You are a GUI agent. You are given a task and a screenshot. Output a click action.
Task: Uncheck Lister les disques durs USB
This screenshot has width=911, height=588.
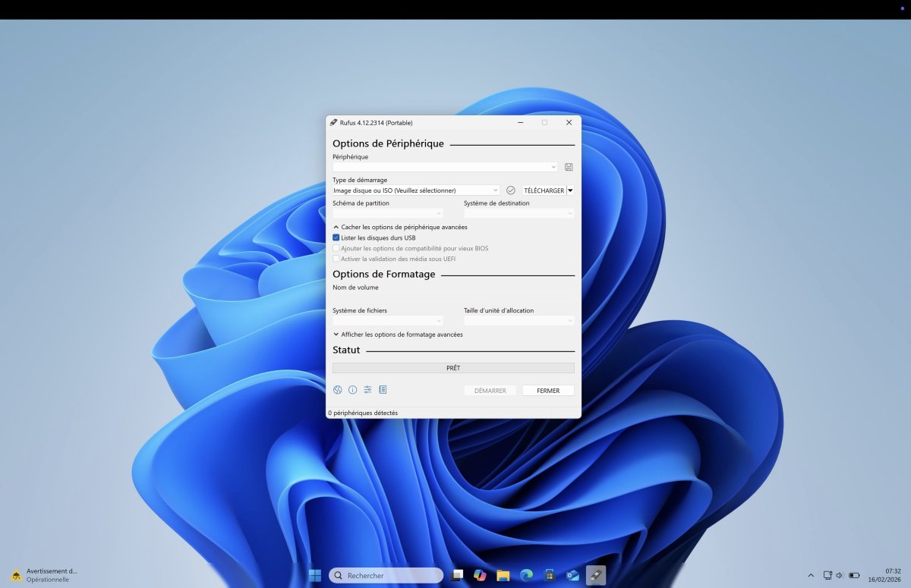pyautogui.click(x=336, y=237)
